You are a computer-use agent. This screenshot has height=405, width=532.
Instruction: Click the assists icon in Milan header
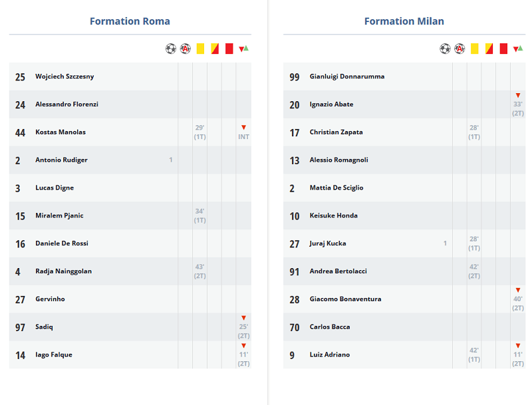pyautogui.click(x=460, y=49)
